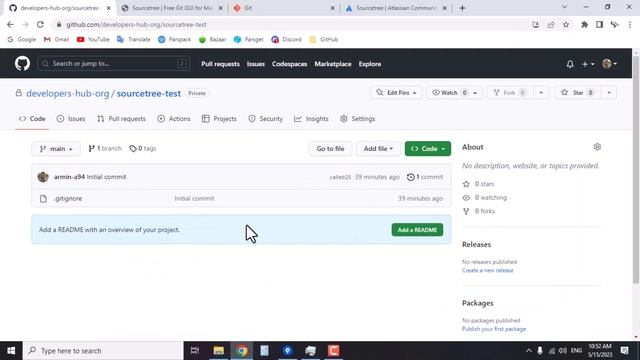Switch to the Issues repo tab
The height and width of the screenshot is (360, 640).
[71, 119]
